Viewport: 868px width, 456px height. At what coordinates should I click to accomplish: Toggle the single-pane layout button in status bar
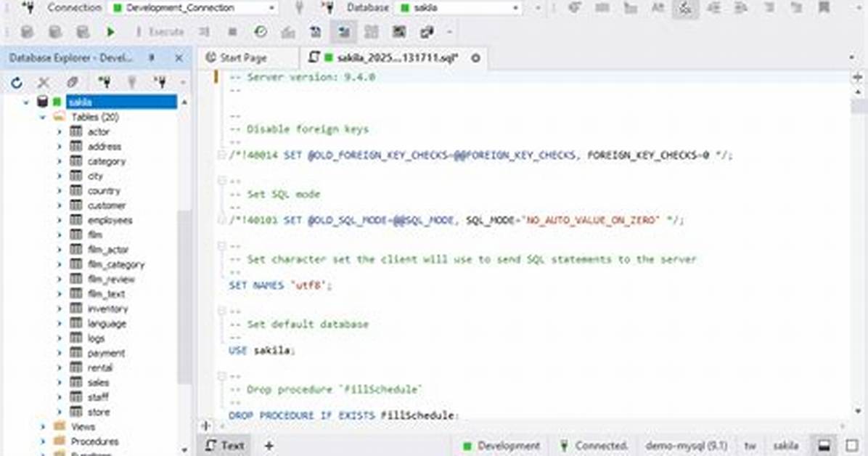point(853,446)
